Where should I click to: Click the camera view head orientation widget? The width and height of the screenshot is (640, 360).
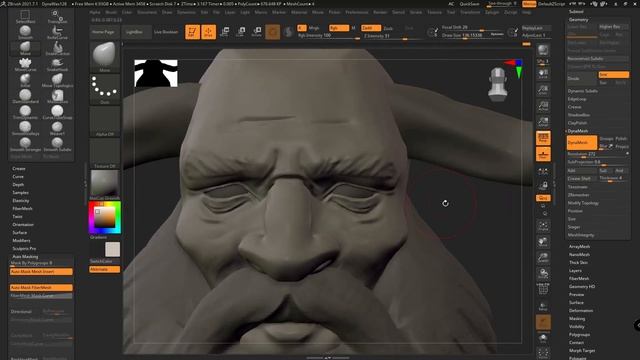coord(498,84)
